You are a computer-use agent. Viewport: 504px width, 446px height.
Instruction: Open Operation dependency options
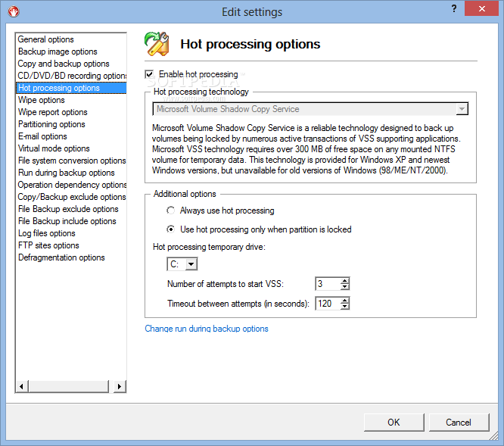[x=72, y=185]
